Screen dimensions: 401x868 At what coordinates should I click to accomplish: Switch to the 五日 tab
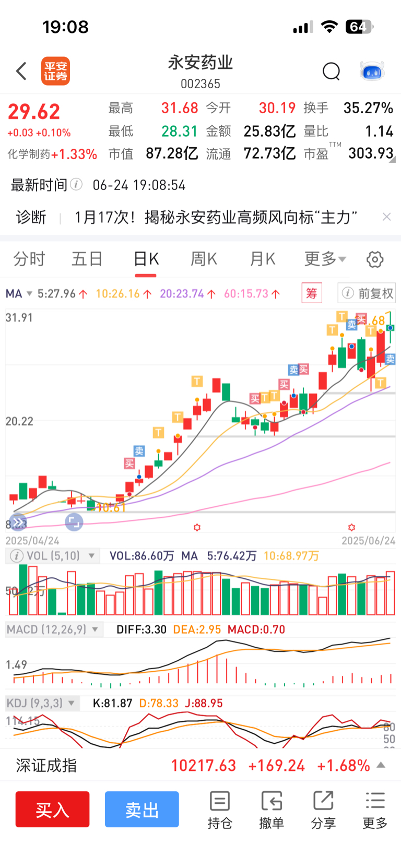pyautogui.click(x=87, y=259)
